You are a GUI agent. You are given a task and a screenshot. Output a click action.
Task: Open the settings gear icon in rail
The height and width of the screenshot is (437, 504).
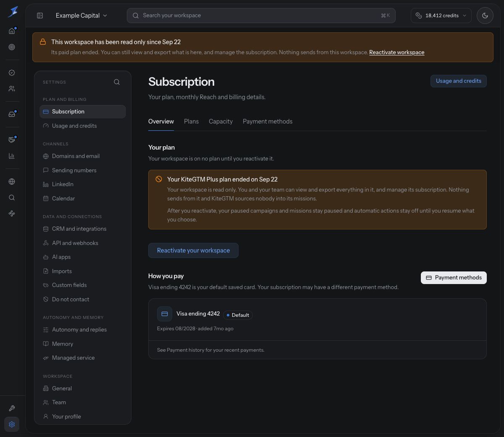(x=12, y=424)
